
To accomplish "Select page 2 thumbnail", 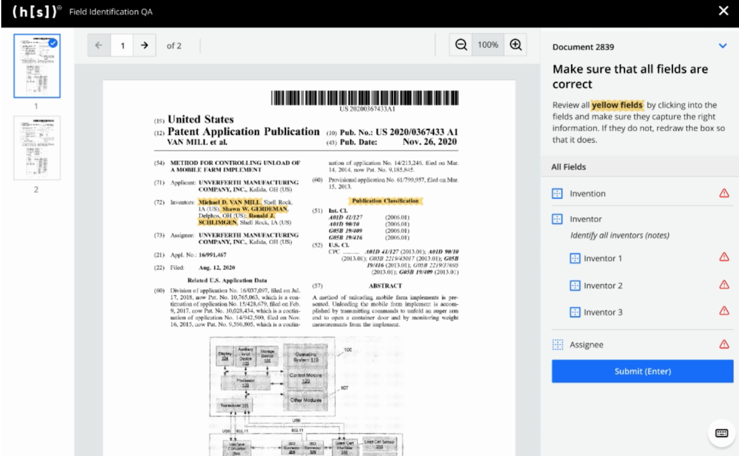I will pos(37,148).
